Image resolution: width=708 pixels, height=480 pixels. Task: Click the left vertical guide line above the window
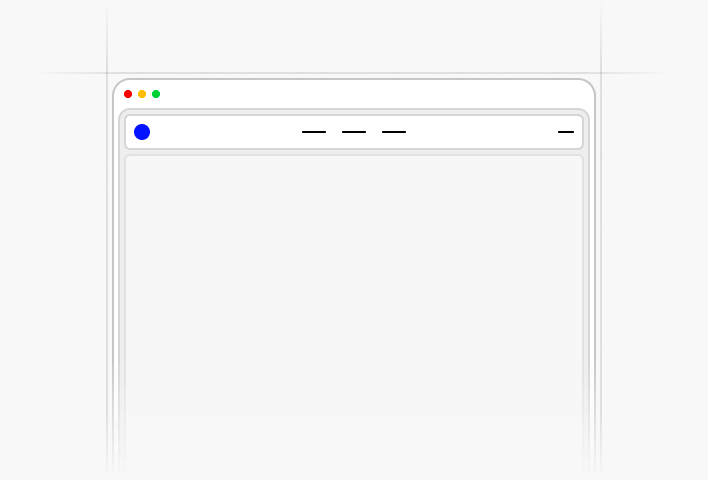coord(107,36)
